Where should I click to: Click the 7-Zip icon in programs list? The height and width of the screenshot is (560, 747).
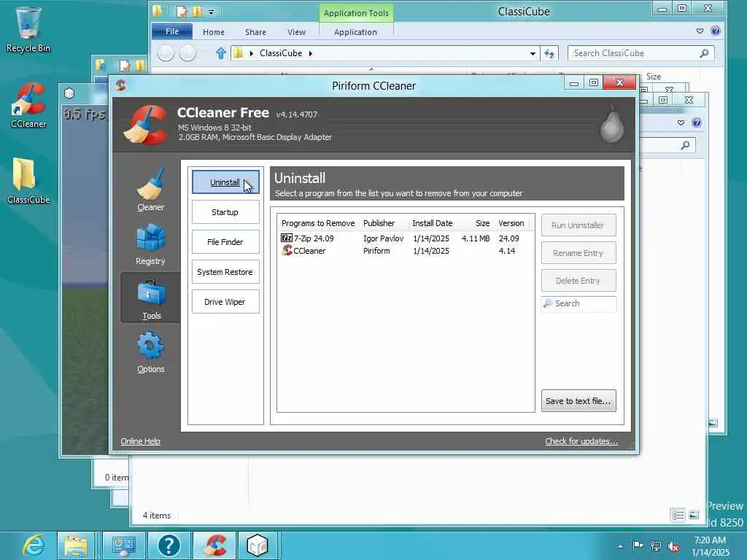click(286, 238)
